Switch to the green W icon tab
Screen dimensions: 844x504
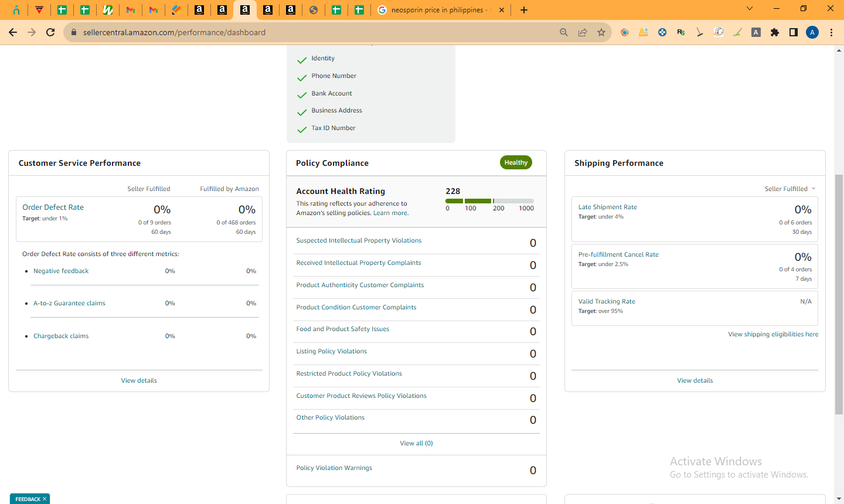pyautogui.click(x=108, y=10)
